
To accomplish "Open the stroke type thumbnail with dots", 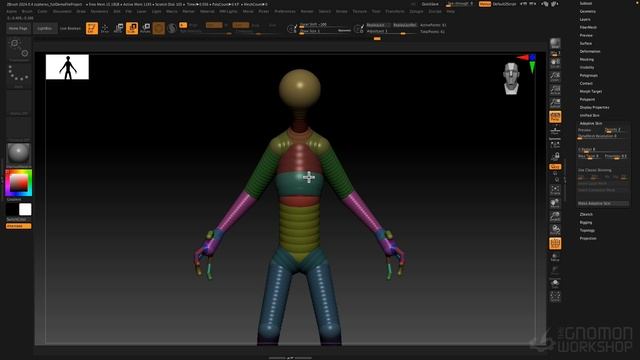I will point(18,76).
